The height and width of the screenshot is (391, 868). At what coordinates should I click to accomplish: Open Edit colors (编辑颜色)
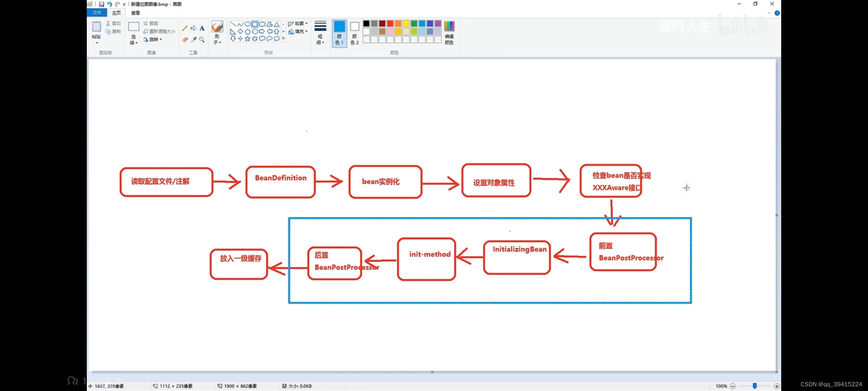449,33
